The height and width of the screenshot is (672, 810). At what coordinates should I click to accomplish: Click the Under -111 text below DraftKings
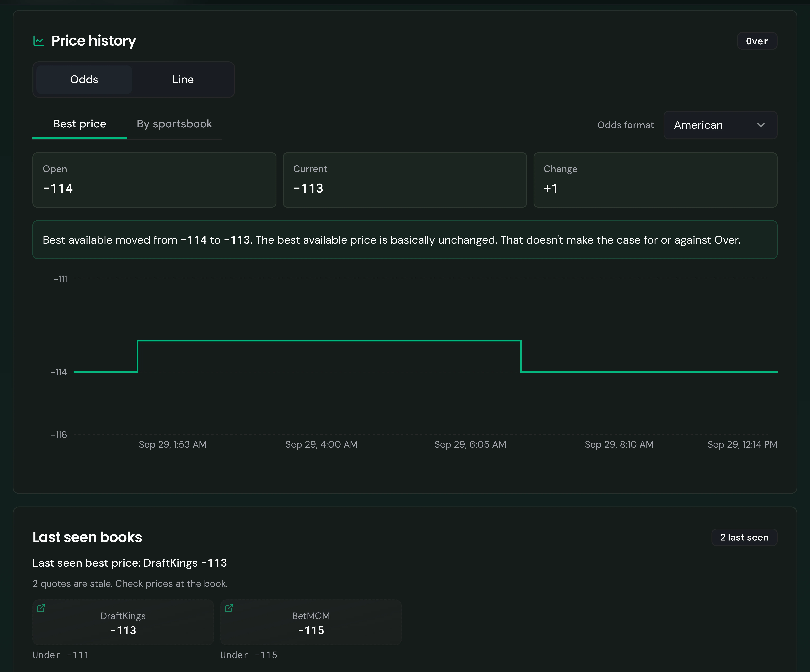[x=61, y=655]
